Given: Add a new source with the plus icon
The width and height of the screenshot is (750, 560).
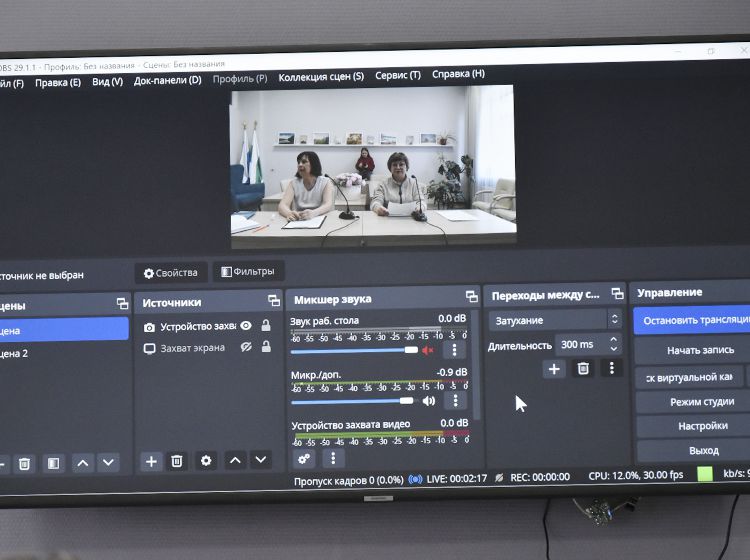Looking at the screenshot, I should (x=151, y=461).
